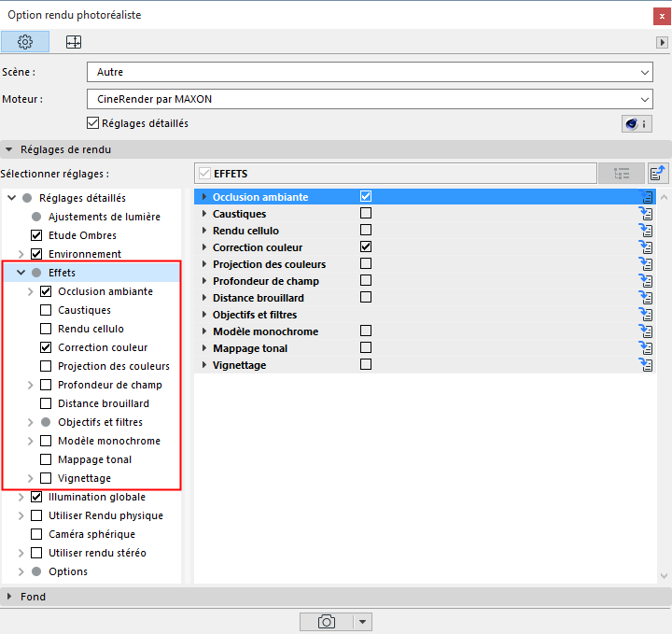This screenshot has width=672, height=634.
Task: Toggle Correction couleur checkbox in tree
Action: pyautogui.click(x=46, y=347)
